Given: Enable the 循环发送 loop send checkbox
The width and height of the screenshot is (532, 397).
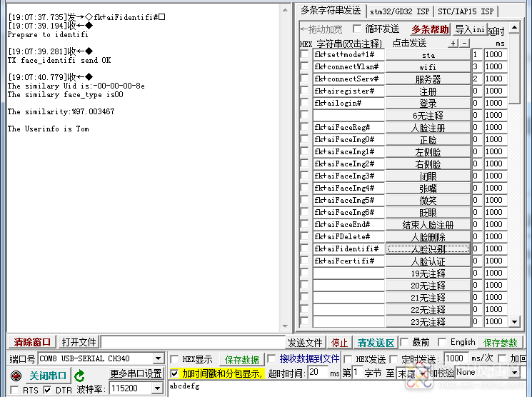Looking at the screenshot, I should 357,29.
